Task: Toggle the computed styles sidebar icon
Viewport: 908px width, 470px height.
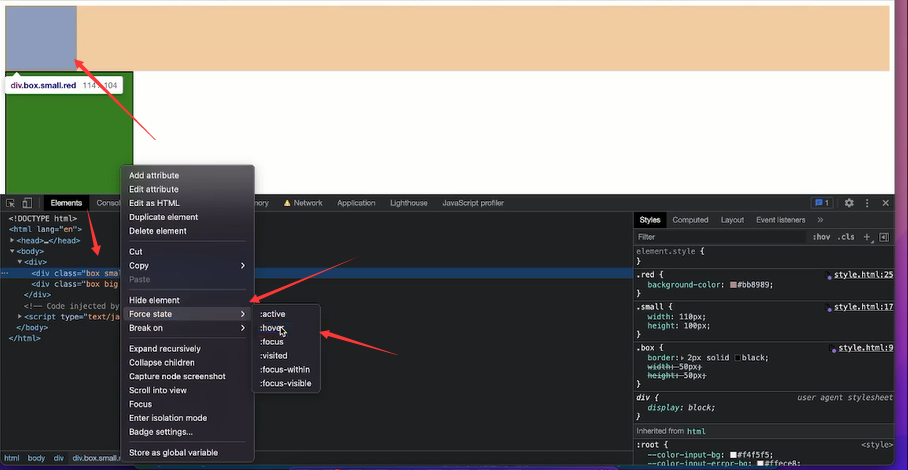Action: [884, 237]
